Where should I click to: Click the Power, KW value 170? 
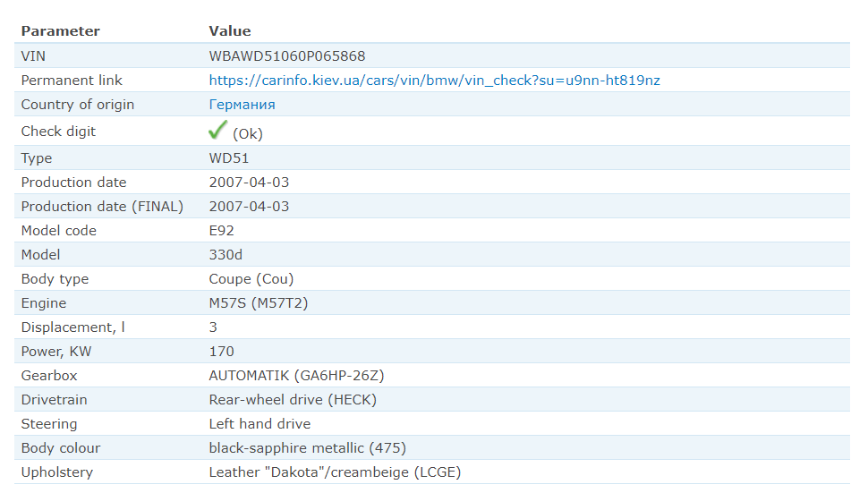(x=221, y=352)
